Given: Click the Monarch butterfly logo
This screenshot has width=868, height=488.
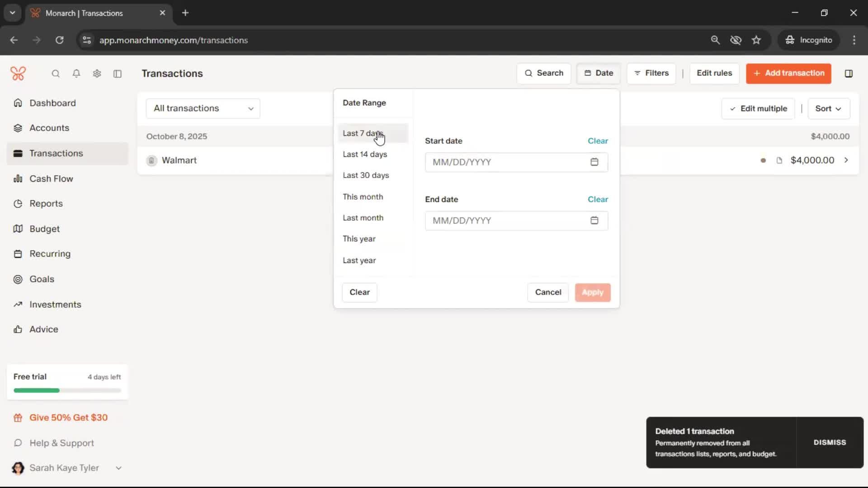Looking at the screenshot, I should 18,74.
